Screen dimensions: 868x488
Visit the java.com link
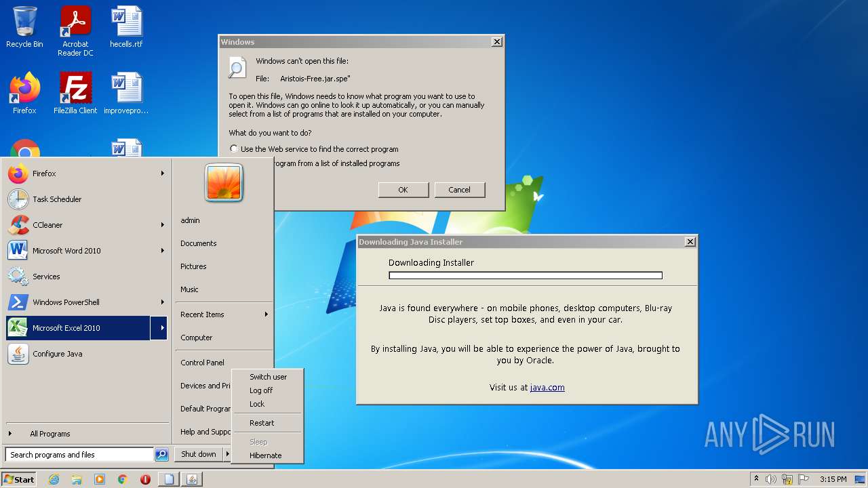point(547,388)
